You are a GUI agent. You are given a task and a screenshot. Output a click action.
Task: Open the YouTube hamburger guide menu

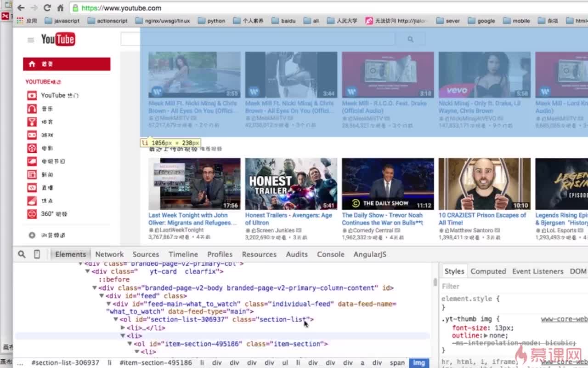tap(31, 40)
